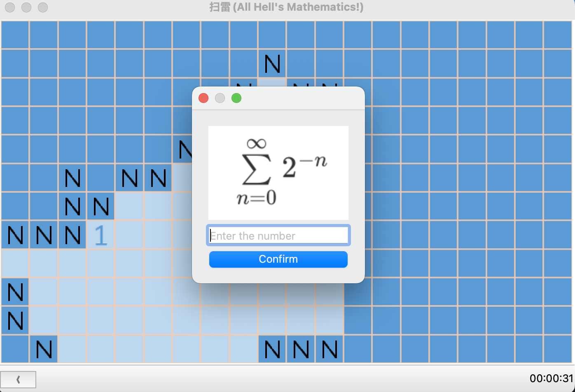
Task: Click the Confirm button in the dialog
Action: (278, 259)
